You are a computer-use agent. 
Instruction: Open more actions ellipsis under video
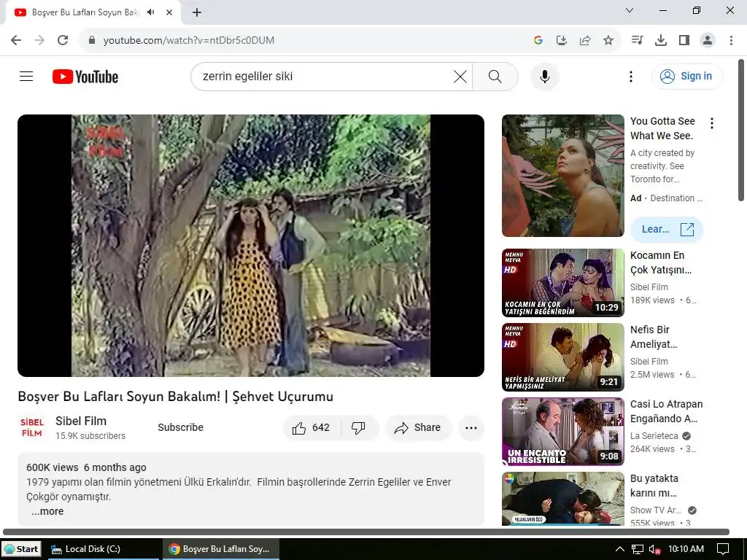click(x=471, y=427)
